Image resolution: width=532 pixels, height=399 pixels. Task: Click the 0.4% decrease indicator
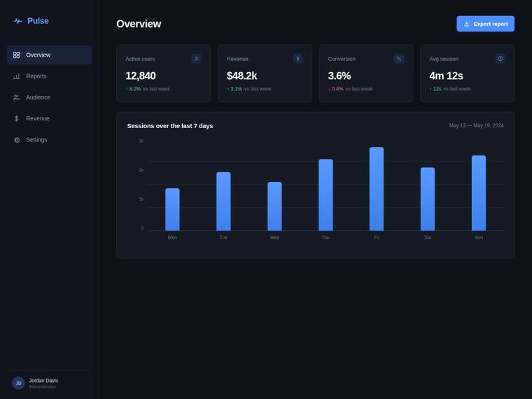pos(336,89)
